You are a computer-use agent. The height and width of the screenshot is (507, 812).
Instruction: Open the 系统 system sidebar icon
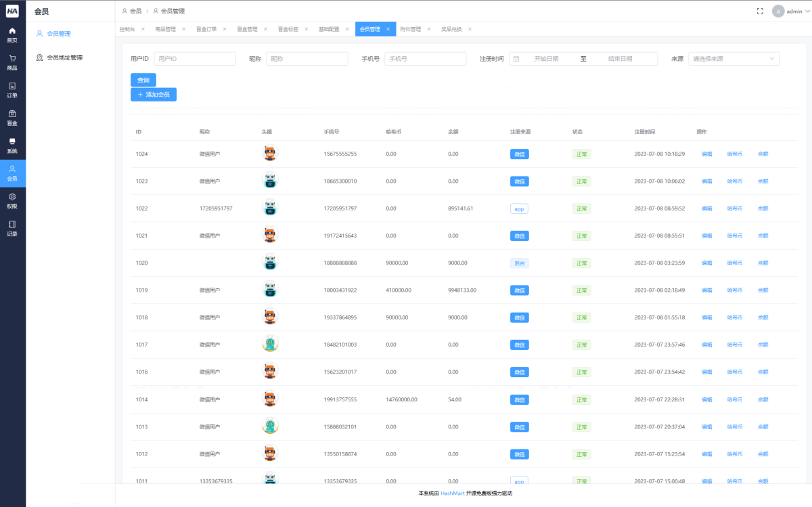pyautogui.click(x=12, y=146)
